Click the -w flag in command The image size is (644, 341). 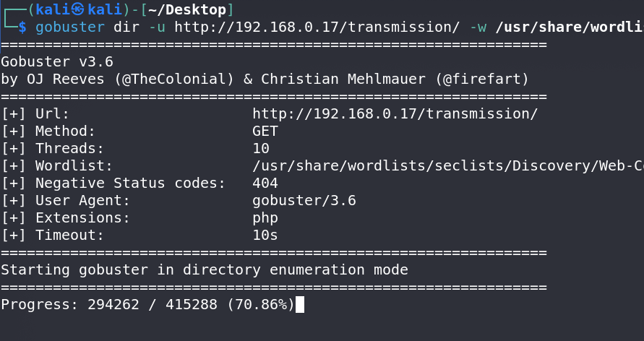pyautogui.click(x=478, y=27)
